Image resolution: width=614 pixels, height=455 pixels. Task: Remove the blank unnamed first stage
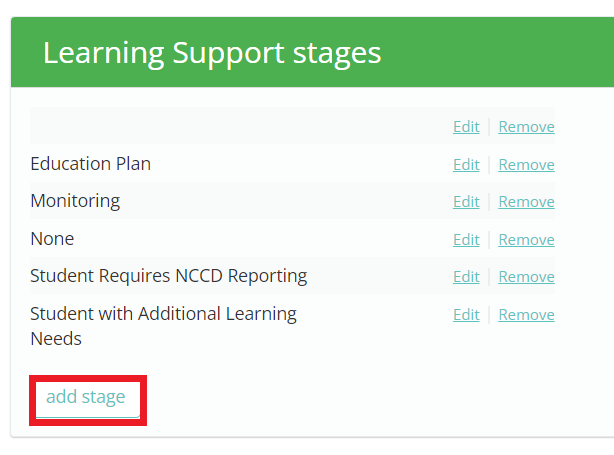pos(526,126)
